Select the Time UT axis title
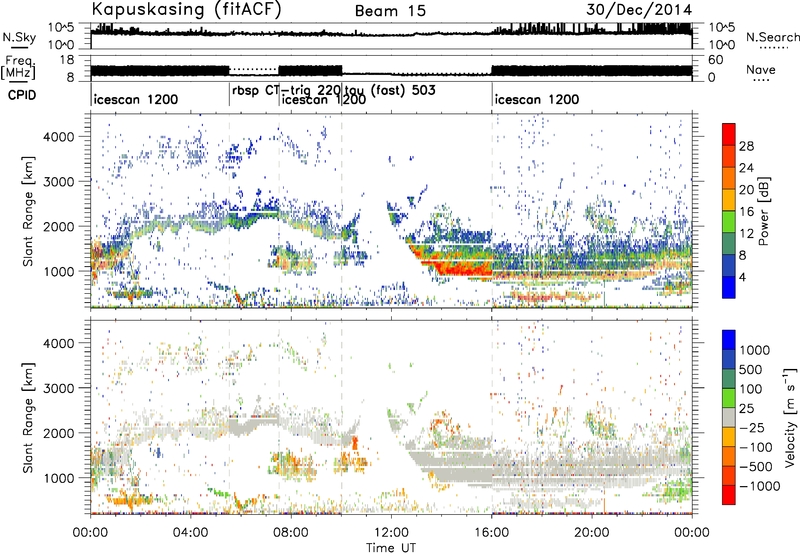This screenshot has width=800, height=554. [391, 548]
